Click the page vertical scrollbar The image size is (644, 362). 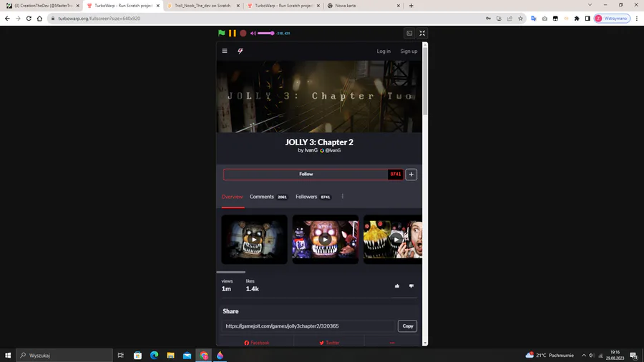pos(425,80)
